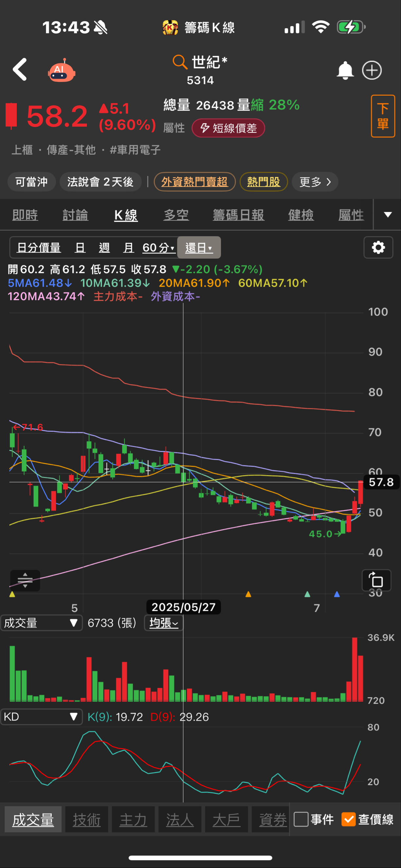Add stock to watchlist plus icon
This screenshot has width=401, height=868.
tap(372, 71)
